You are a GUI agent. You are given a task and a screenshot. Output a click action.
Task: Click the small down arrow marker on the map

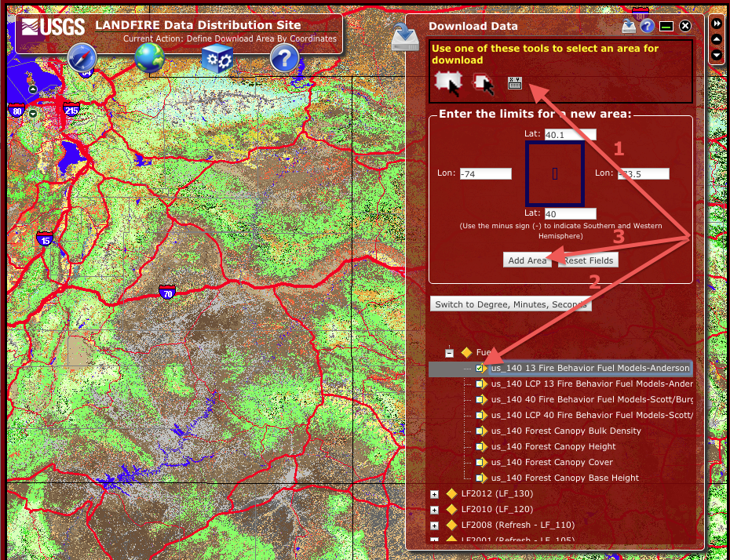click(x=33, y=114)
